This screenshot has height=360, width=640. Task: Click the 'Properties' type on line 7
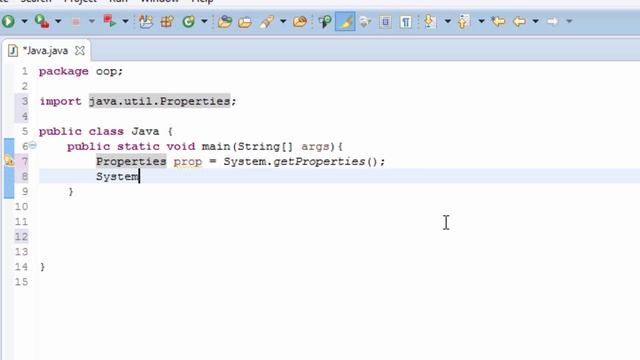131,162
